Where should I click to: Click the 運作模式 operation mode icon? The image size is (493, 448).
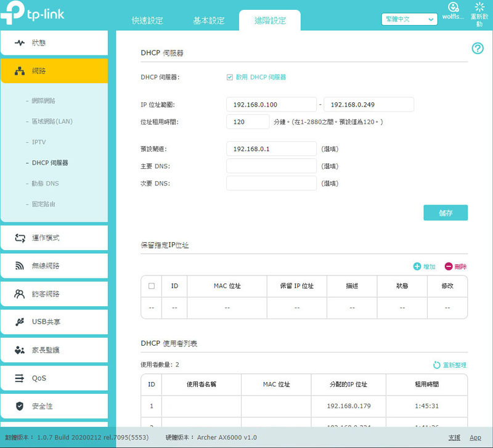click(20, 238)
